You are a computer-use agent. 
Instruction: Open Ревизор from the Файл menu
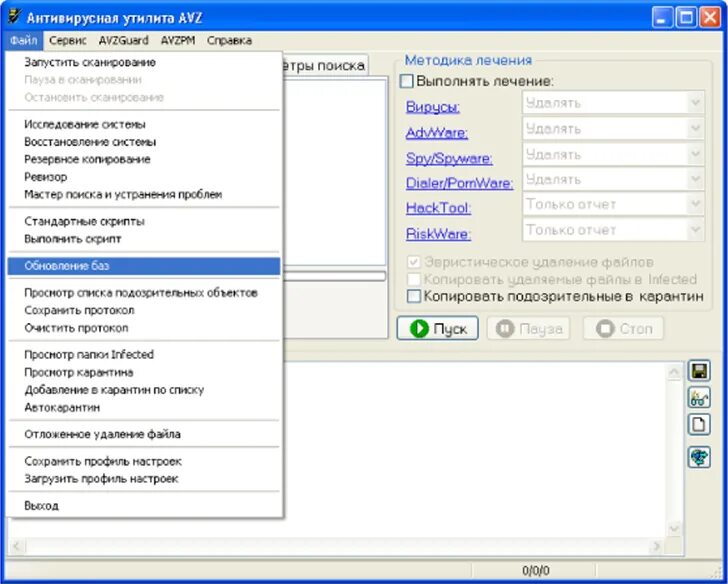tap(144, 177)
